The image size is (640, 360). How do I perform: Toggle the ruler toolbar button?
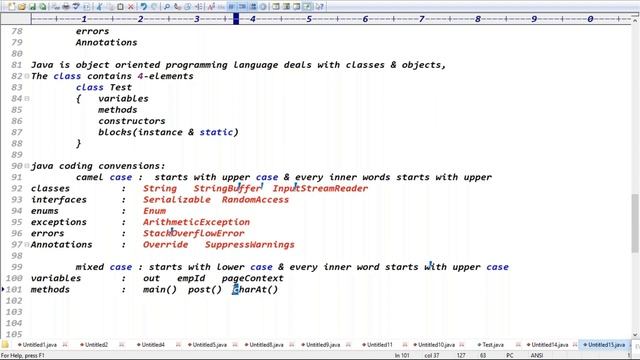253,7
